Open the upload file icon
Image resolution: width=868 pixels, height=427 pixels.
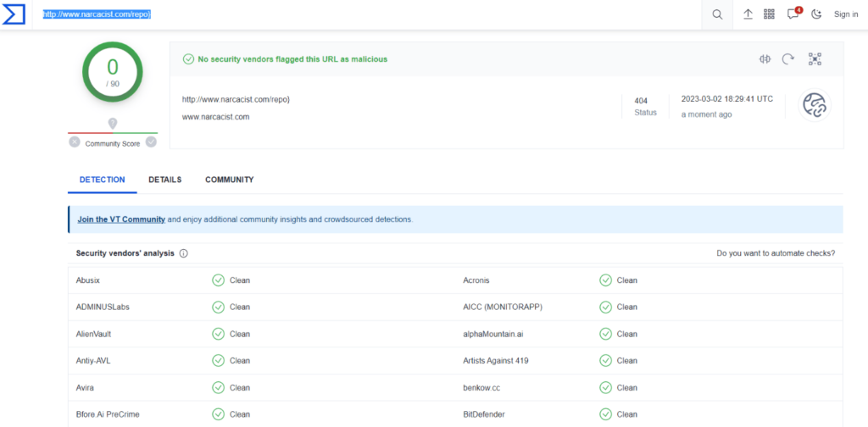pos(748,15)
